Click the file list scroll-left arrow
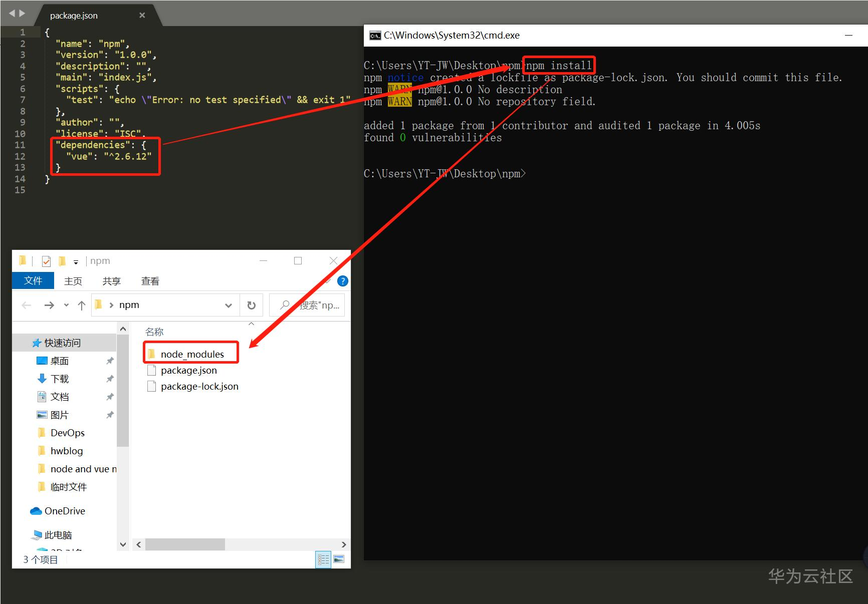 coord(139,544)
